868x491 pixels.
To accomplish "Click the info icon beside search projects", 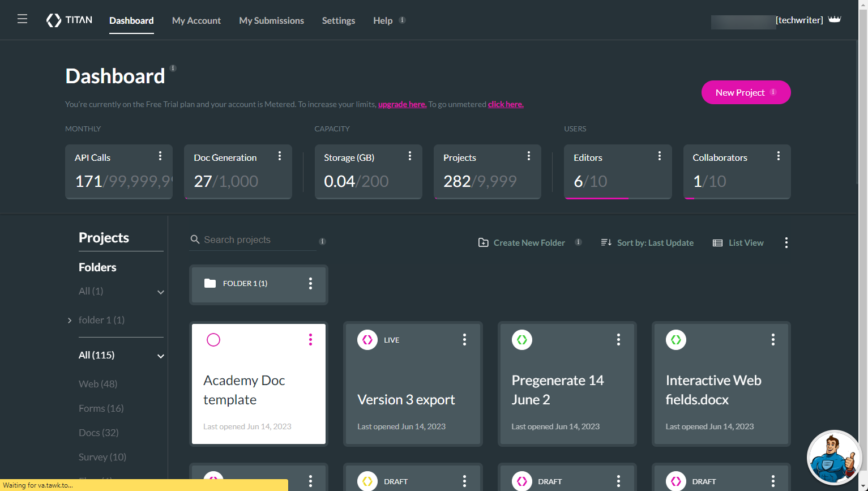I will coord(322,241).
